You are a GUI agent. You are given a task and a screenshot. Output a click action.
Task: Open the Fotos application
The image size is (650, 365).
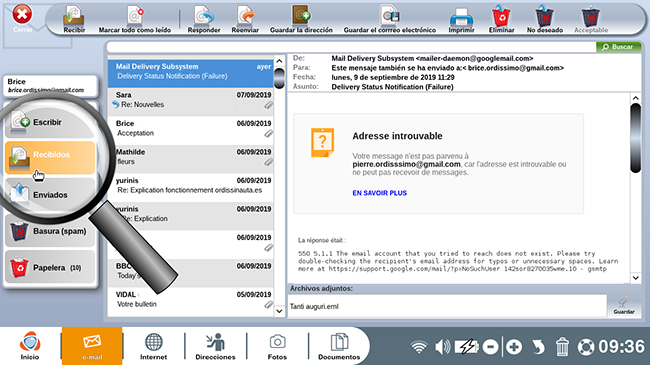point(277,346)
